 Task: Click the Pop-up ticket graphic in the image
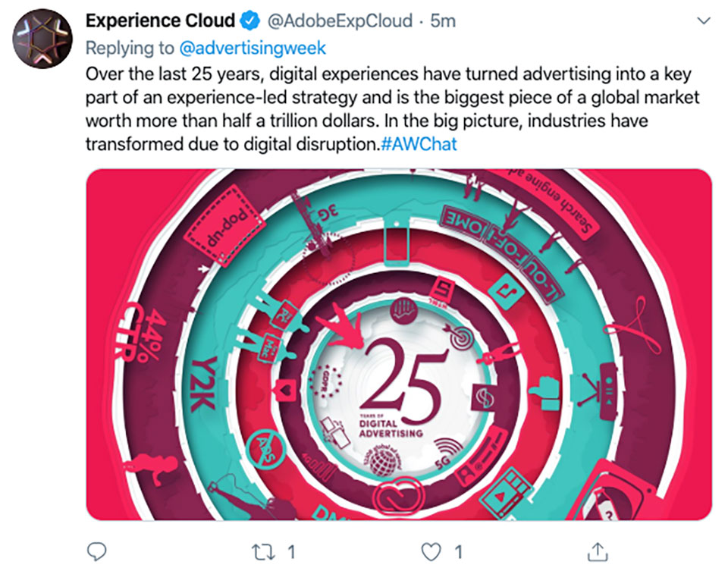[224, 226]
